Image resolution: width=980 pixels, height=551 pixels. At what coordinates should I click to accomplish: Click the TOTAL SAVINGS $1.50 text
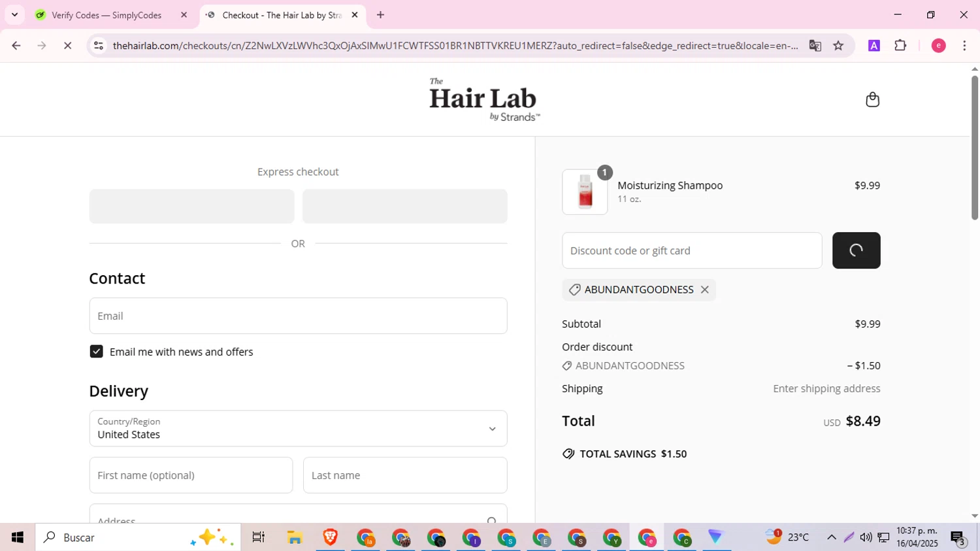pos(633,454)
